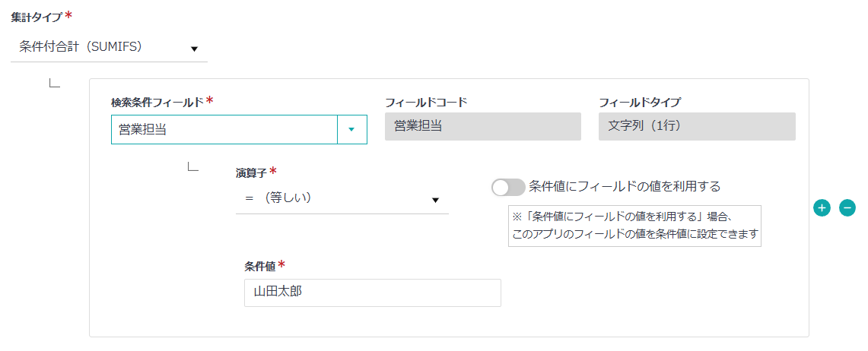The width and height of the screenshot is (868, 351).
Task: Click the フィールドコード heading
Action: [x=426, y=102]
